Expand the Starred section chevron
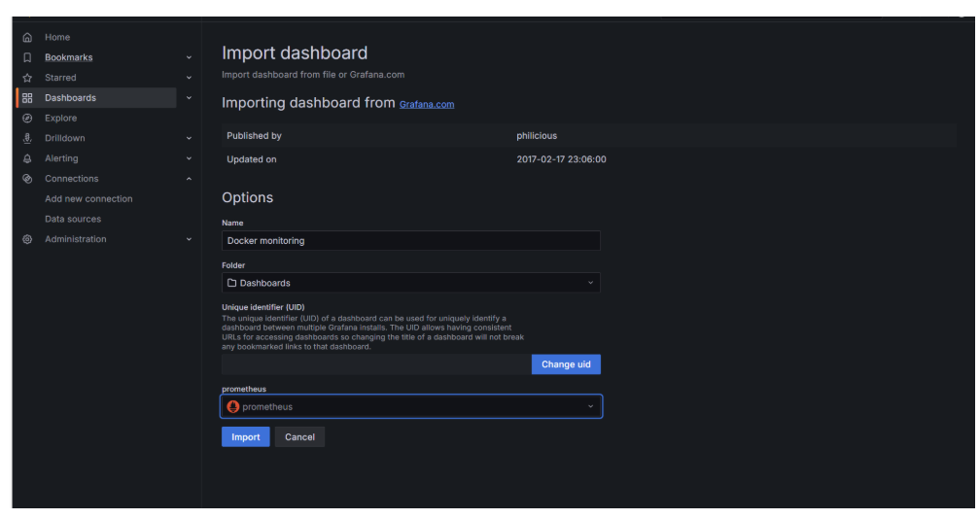 [189, 78]
